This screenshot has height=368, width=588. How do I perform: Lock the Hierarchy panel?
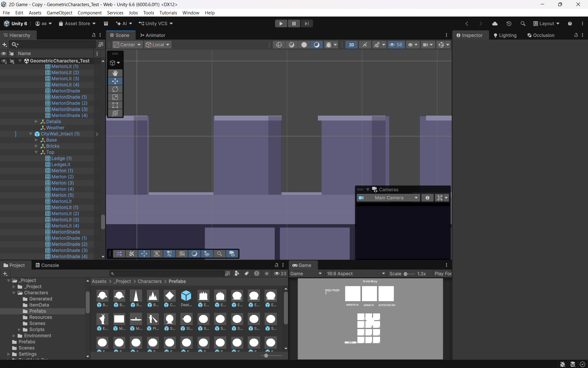94,35
